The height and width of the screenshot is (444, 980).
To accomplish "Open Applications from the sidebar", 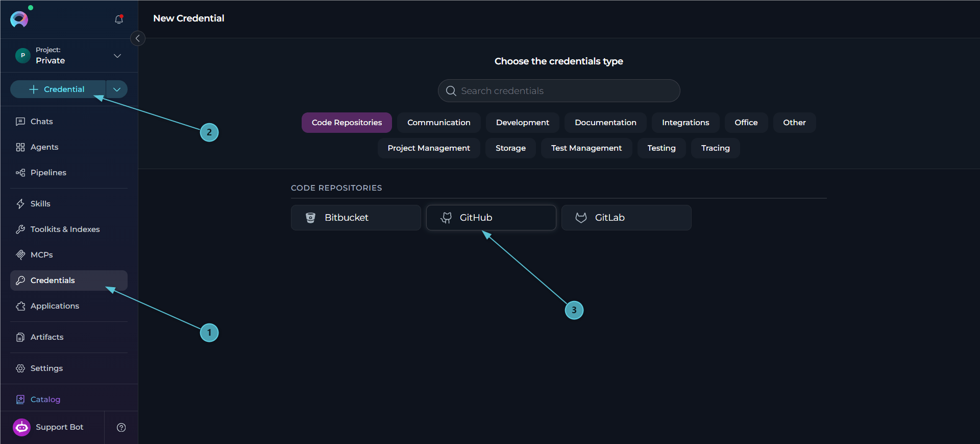I will 69,306.
